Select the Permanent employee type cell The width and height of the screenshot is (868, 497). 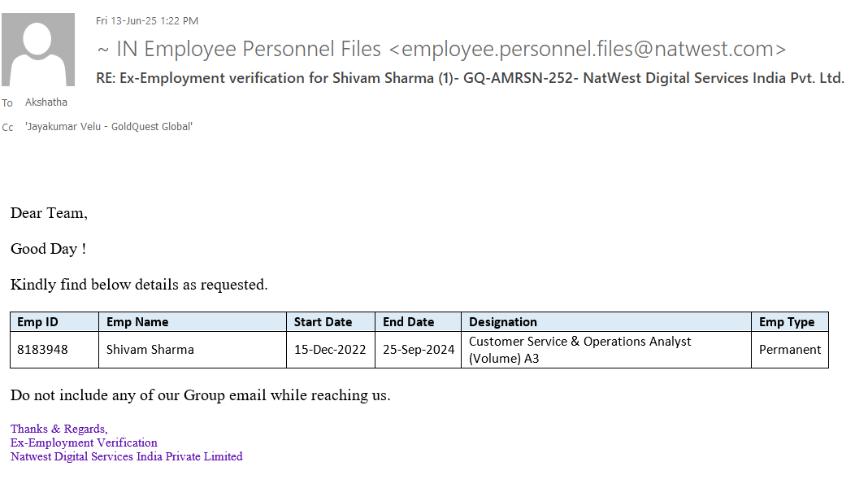789,350
